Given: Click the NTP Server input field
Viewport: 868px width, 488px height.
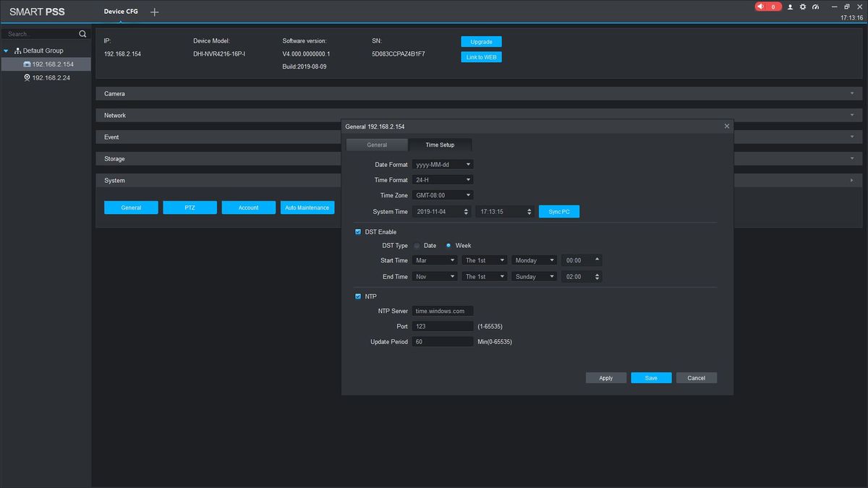Looking at the screenshot, I should [443, 311].
